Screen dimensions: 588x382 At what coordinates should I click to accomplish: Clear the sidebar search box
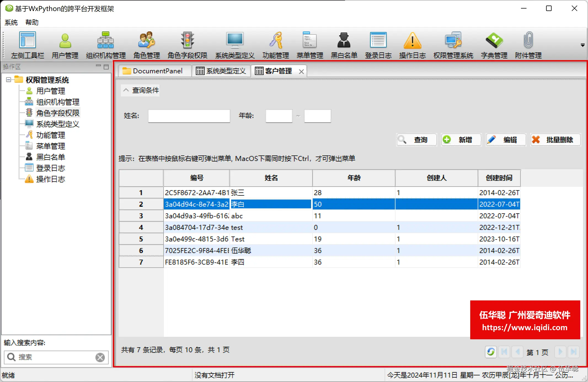(x=100, y=357)
